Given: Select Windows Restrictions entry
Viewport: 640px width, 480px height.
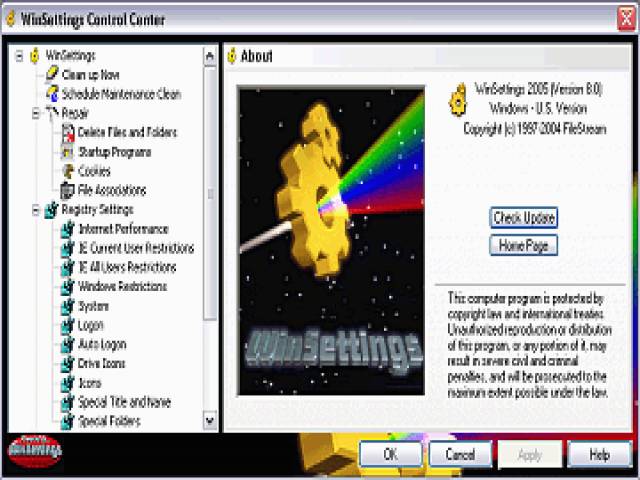Looking at the screenshot, I should pyautogui.click(x=122, y=287).
